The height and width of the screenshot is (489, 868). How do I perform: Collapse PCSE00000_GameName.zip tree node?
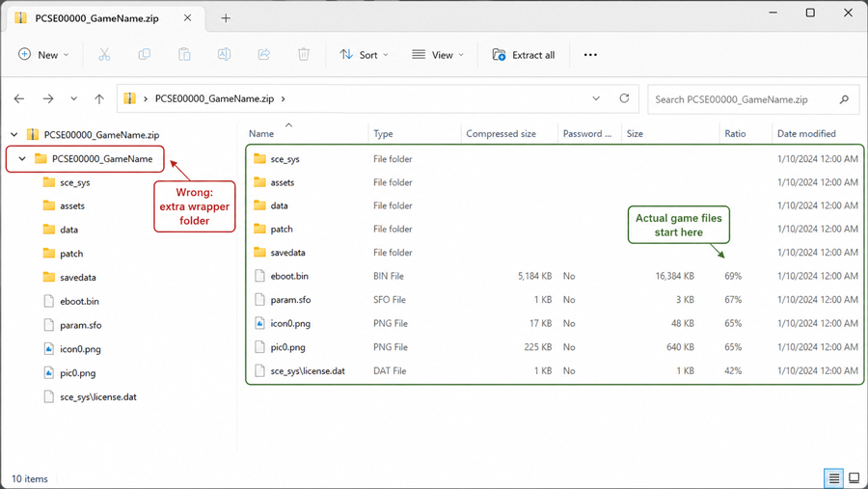[14, 135]
